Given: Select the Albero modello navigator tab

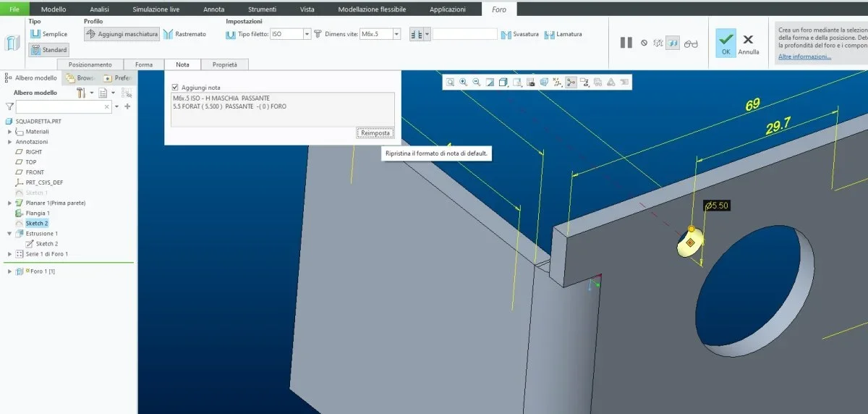Looking at the screenshot, I should click(31, 77).
